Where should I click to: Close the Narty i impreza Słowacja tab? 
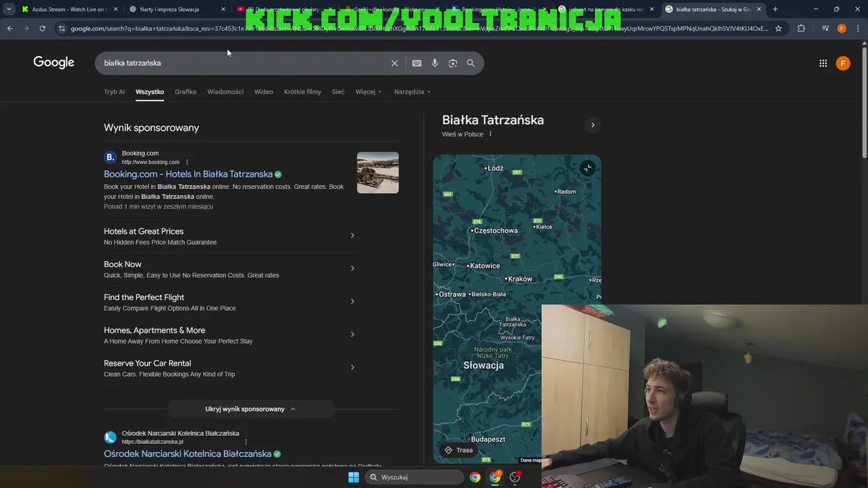(223, 9)
